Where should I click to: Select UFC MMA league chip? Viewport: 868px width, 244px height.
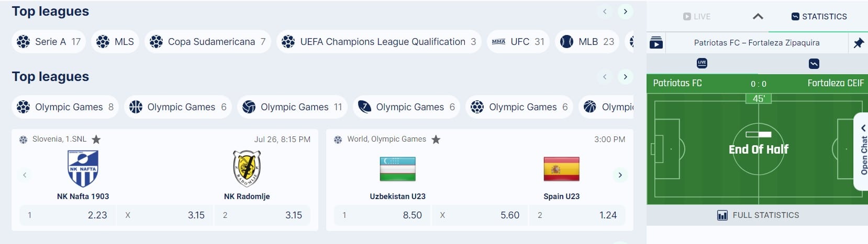point(518,42)
